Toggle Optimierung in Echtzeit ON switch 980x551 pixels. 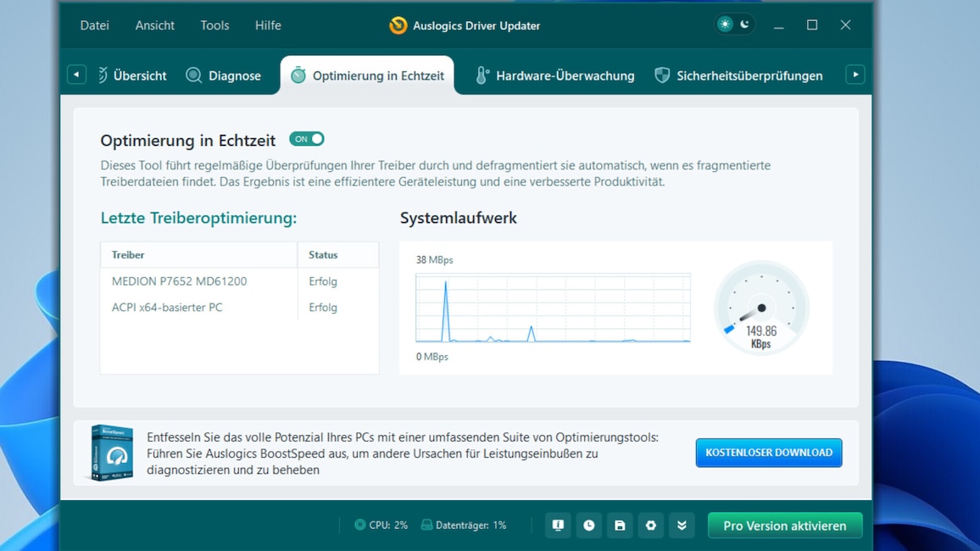307,139
